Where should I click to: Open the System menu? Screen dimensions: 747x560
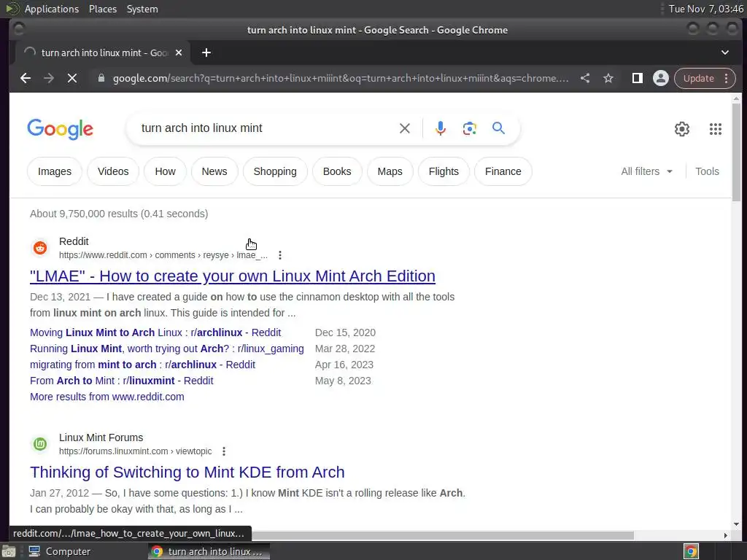click(142, 9)
